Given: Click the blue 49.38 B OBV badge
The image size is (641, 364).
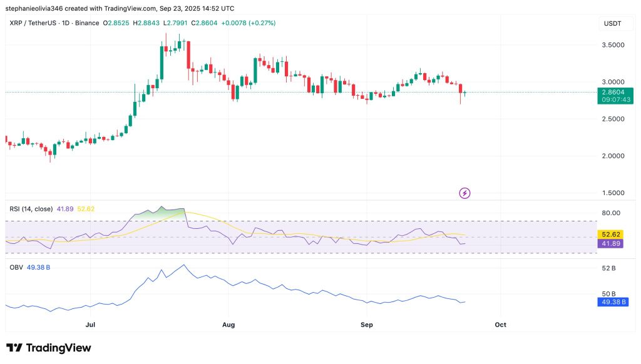Looking at the screenshot, I should click(x=614, y=301).
